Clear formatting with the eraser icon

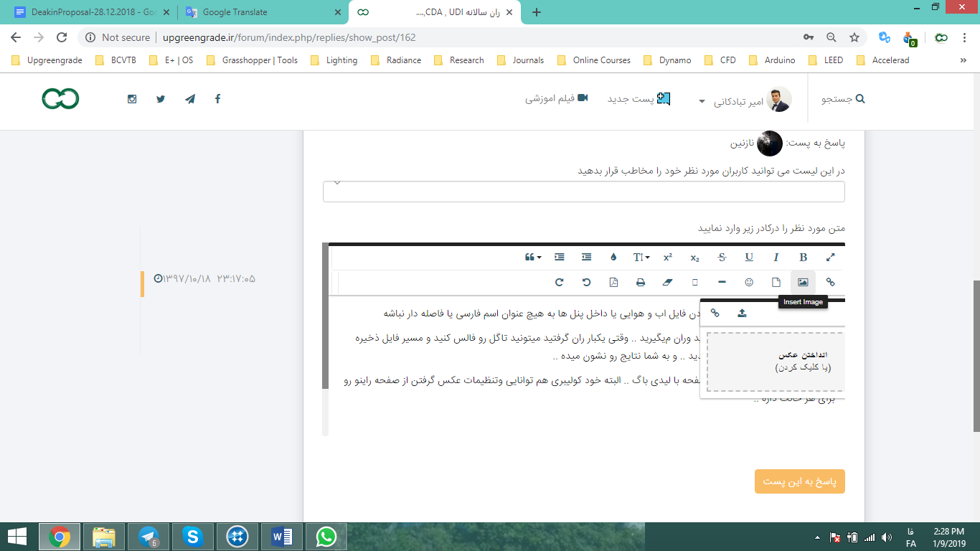coord(668,282)
